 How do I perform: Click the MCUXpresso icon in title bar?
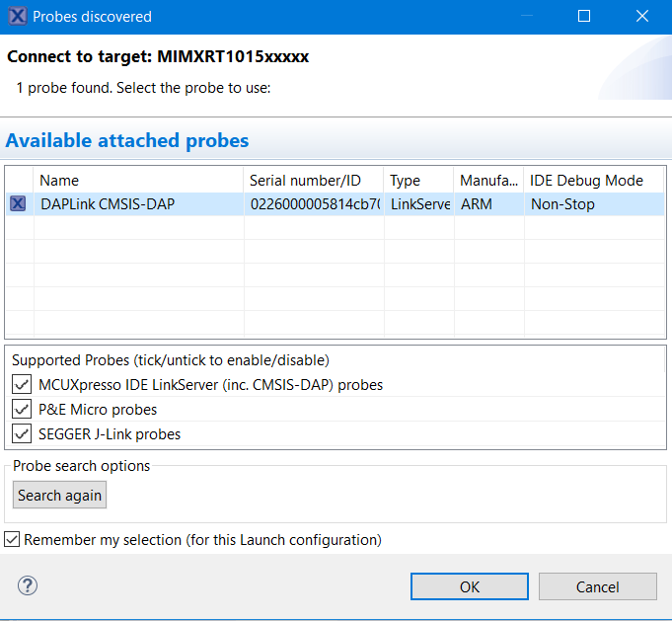(17, 17)
